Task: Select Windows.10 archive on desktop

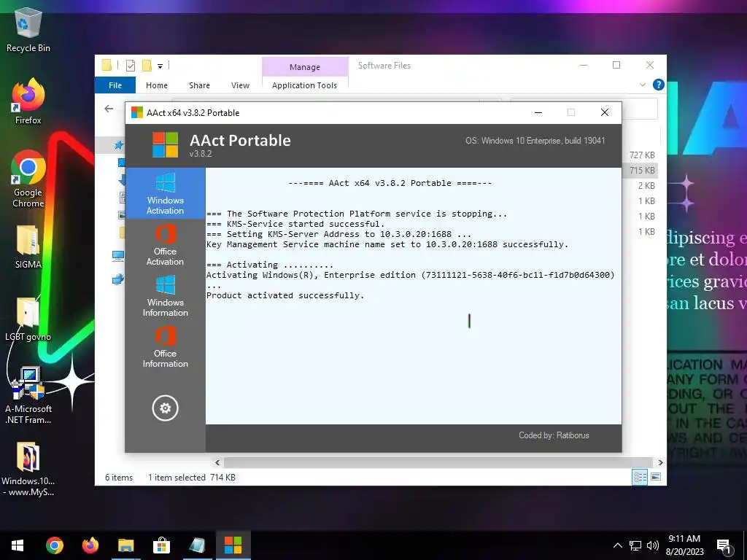Action: pyautogui.click(x=28, y=469)
